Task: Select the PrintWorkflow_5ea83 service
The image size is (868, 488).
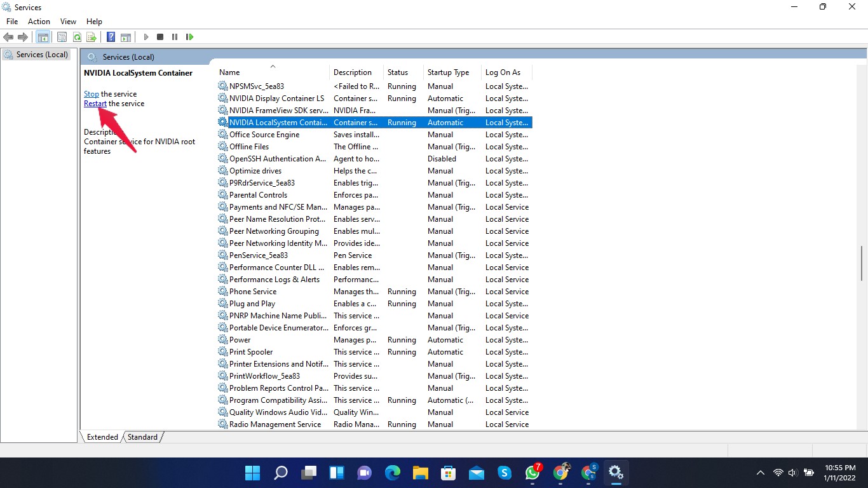Action: point(375,376)
